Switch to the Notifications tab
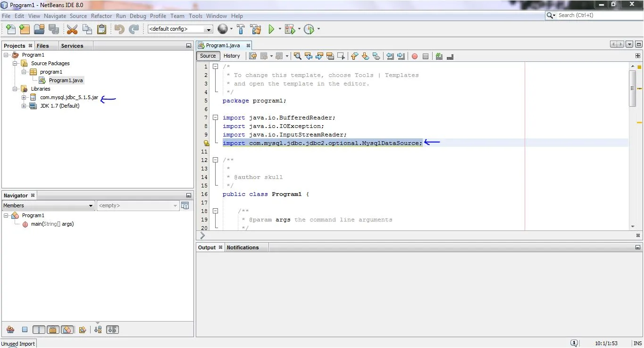644x348 pixels. (243, 247)
